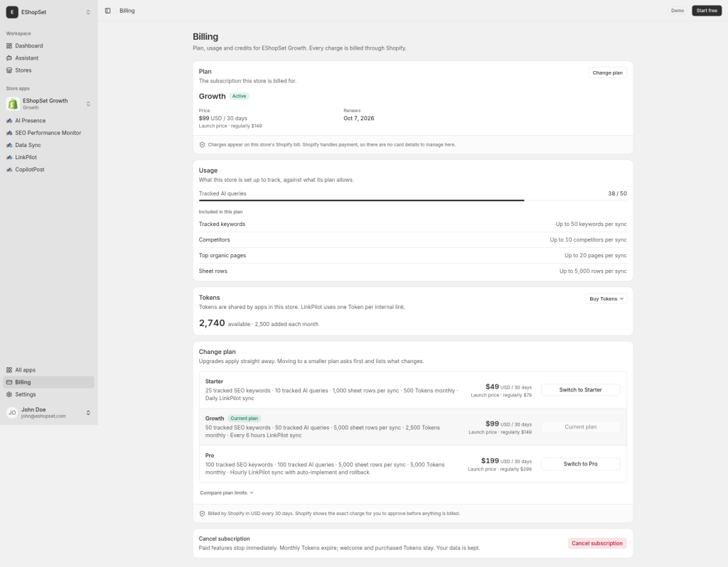The image size is (728, 567).
Task: Click the Current plan badge next to Growth
Action: [x=245, y=418]
